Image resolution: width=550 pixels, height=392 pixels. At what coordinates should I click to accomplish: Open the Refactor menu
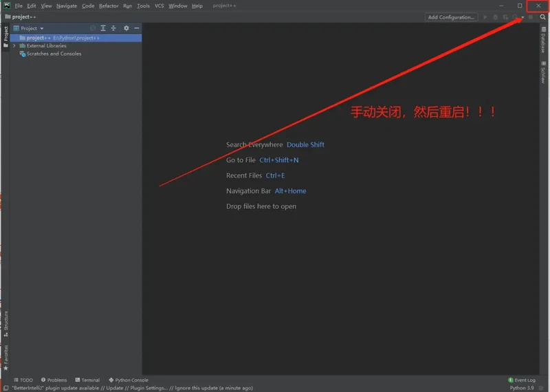pos(109,6)
